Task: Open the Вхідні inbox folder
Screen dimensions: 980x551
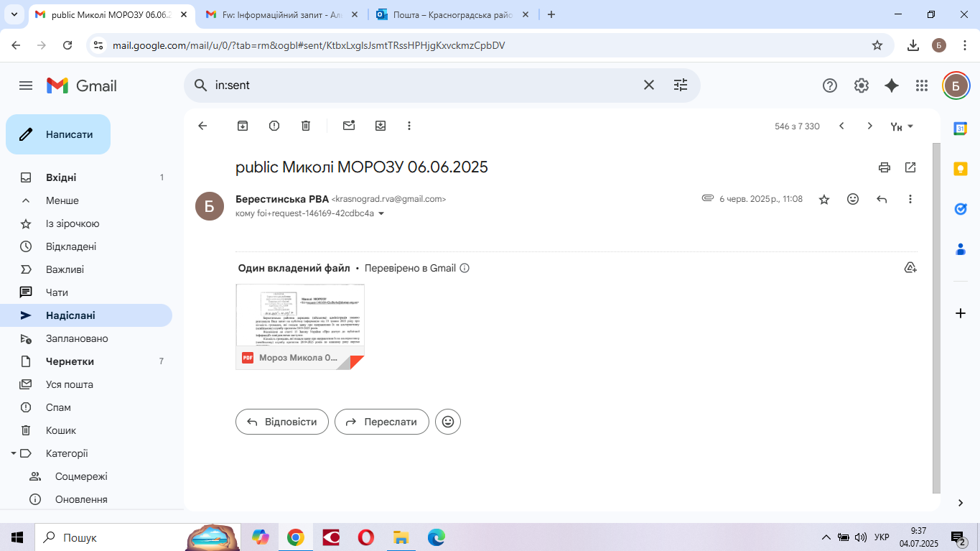Action: (61, 177)
